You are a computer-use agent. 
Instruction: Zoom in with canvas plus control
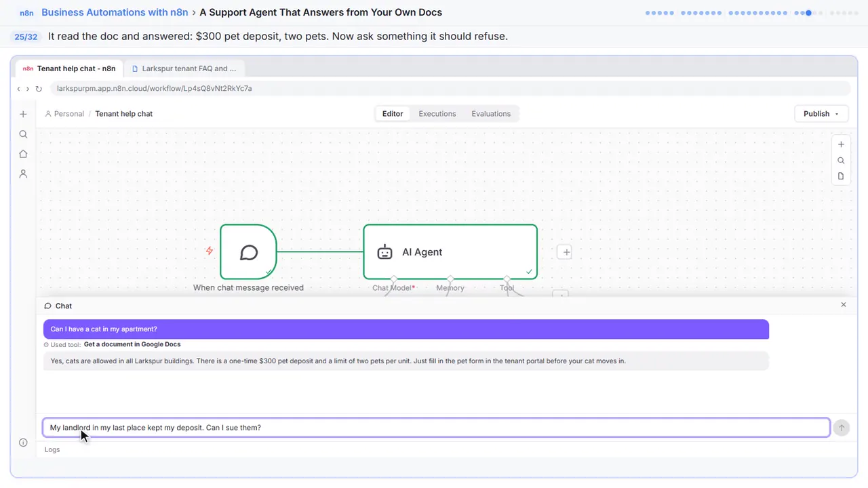[841, 144]
